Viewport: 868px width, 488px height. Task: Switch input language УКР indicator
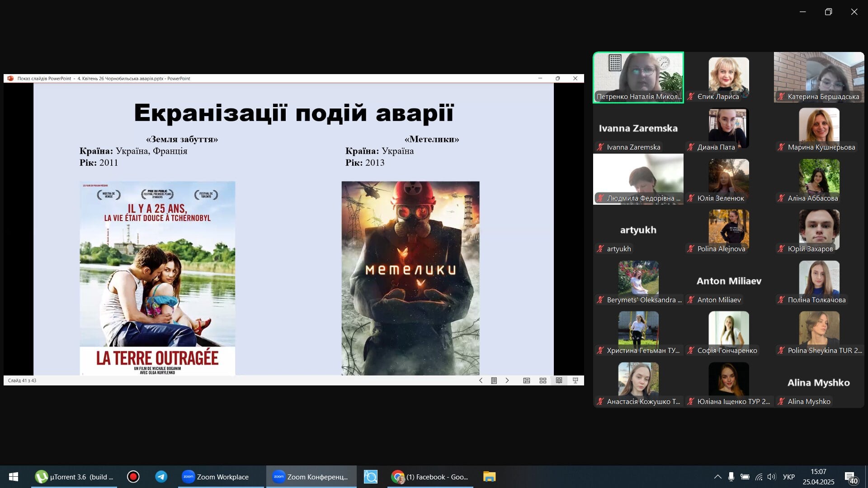789,477
